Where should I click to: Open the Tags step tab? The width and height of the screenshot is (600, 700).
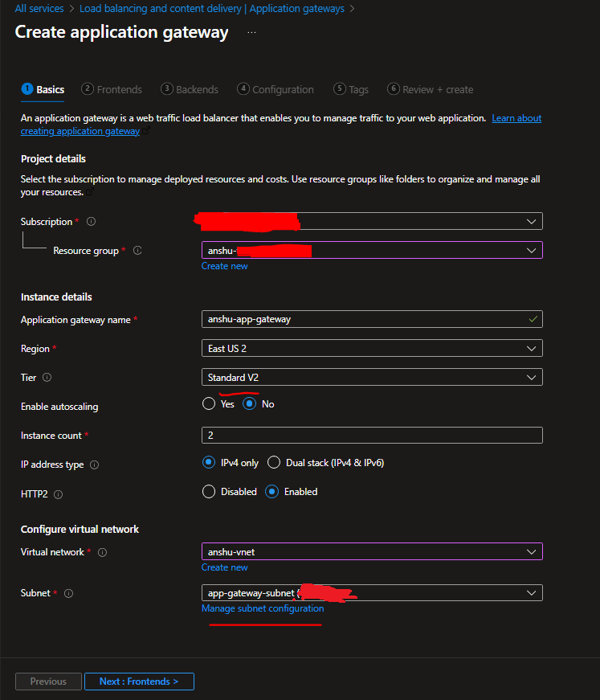[351, 89]
